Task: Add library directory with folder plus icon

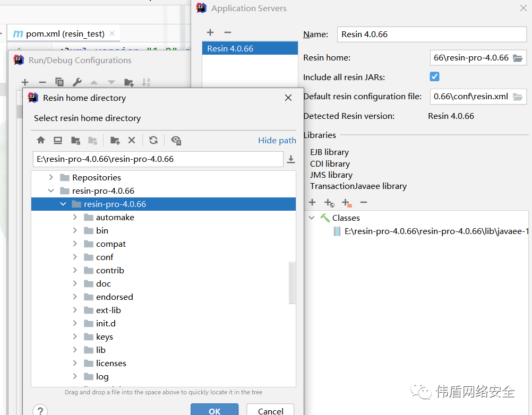Action: (347, 203)
